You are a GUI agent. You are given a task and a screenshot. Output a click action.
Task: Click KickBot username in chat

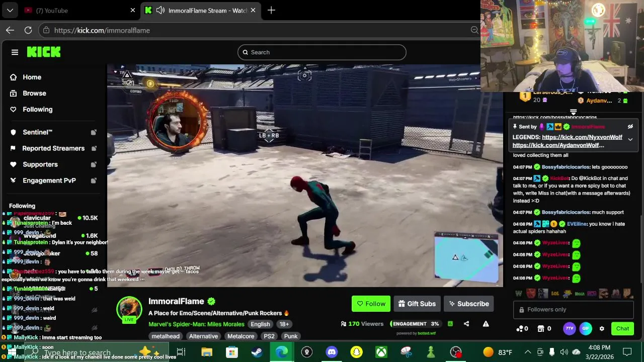(559, 178)
